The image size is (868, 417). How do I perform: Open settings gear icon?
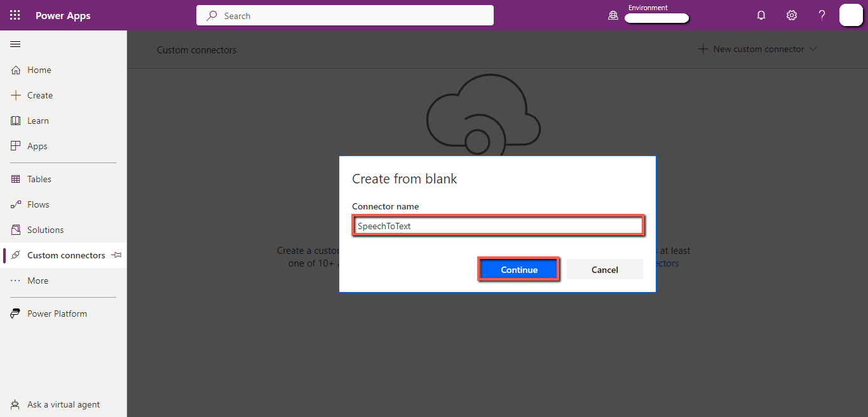[792, 15]
